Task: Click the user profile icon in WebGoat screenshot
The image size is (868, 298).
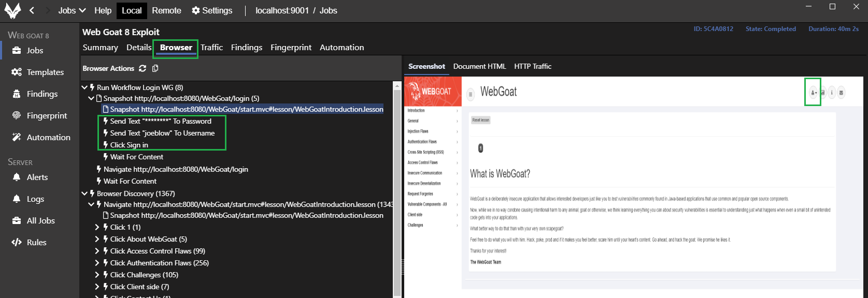Action: pyautogui.click(x=813, y=93)
